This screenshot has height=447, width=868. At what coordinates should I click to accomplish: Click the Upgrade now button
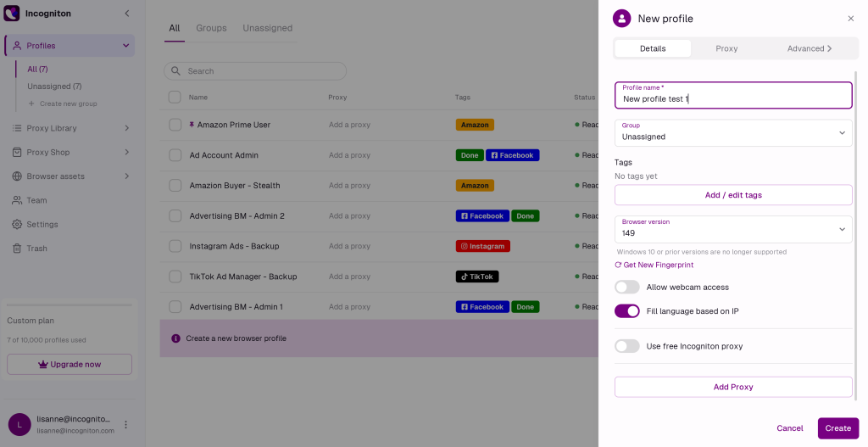[x=70, y=365]
